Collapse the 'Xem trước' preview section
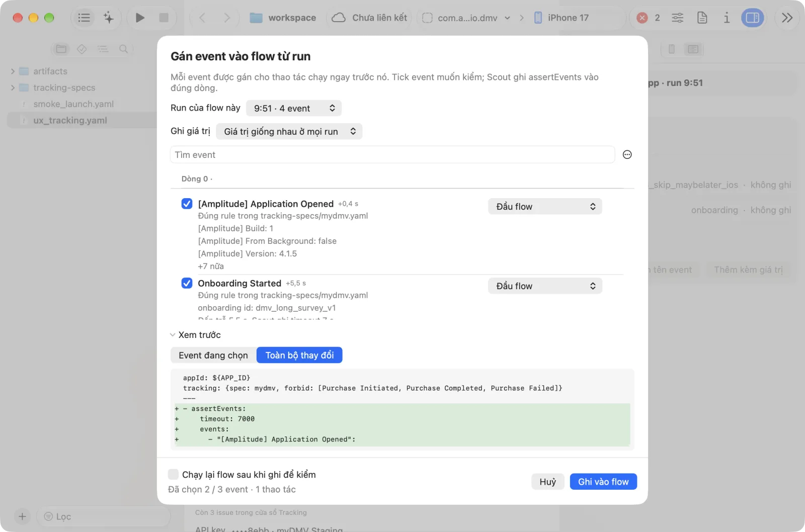This screenshot has width=805, height=532. pyautogui.click(x=173, y=335)
